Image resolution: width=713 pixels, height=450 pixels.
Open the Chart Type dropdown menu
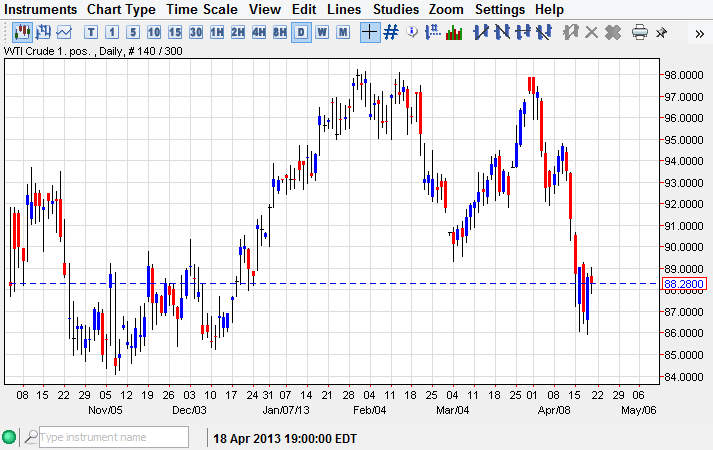pyautogui.click(x=121, y=9)
